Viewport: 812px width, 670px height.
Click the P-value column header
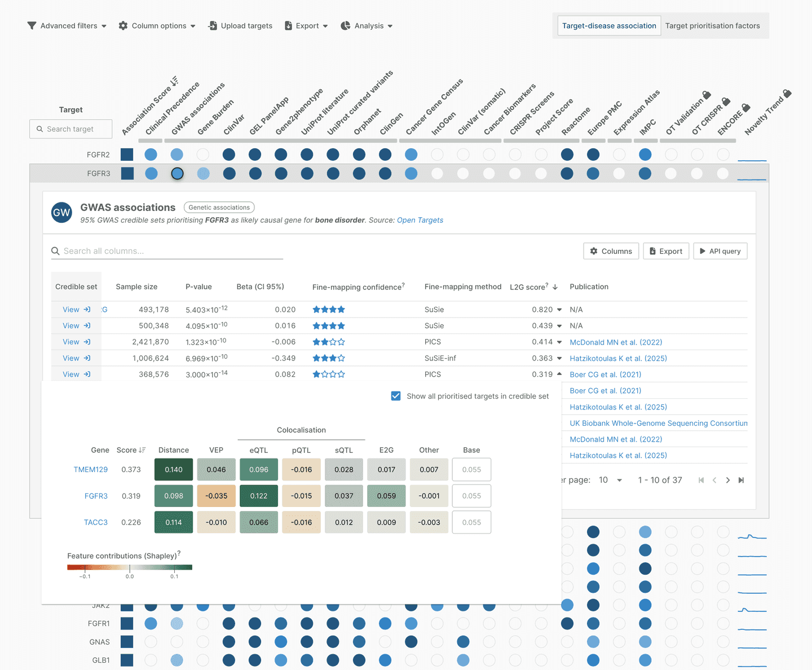pyautogui.click(x=198, y=287)
